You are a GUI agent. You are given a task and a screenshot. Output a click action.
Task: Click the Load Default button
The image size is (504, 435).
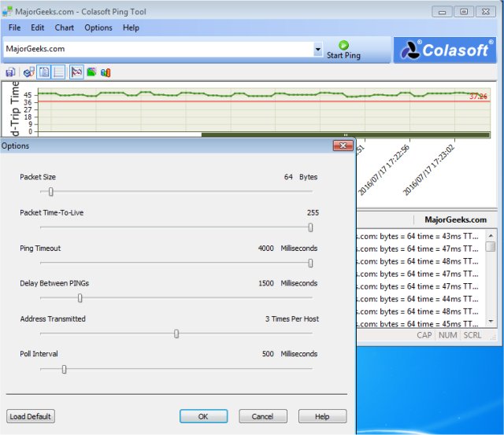tap(31, 416)
